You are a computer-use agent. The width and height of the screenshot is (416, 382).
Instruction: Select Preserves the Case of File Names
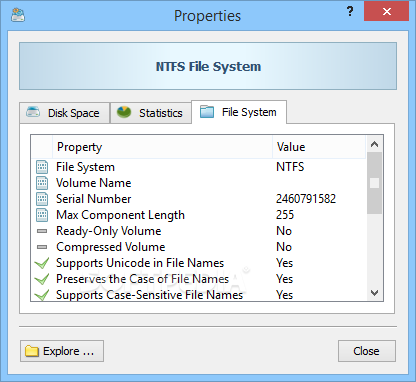pos(143,279)
